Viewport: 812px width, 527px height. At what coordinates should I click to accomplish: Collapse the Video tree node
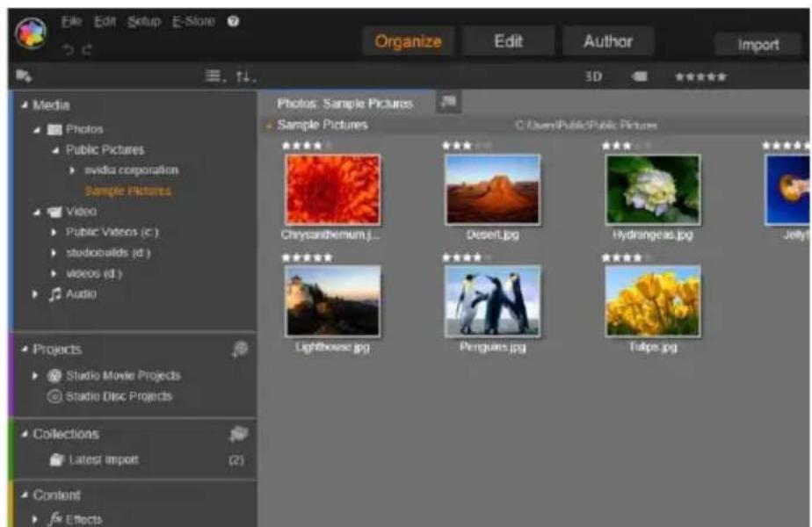(x=36, y=212)
